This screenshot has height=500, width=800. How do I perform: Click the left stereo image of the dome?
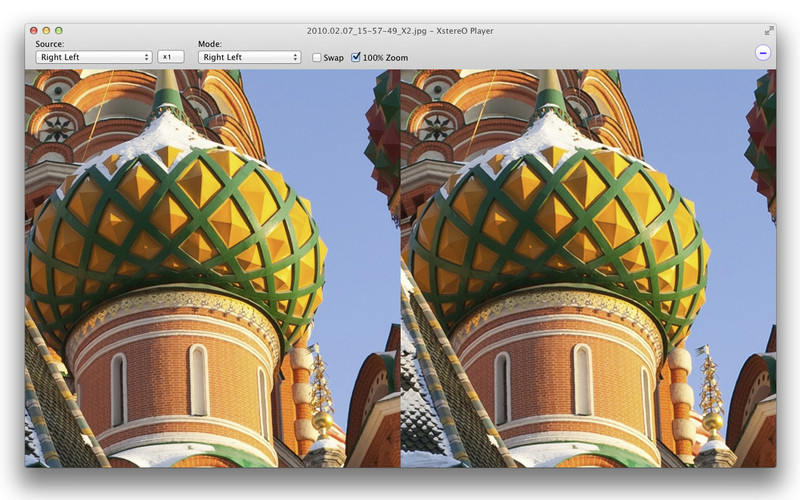point(213,268)
